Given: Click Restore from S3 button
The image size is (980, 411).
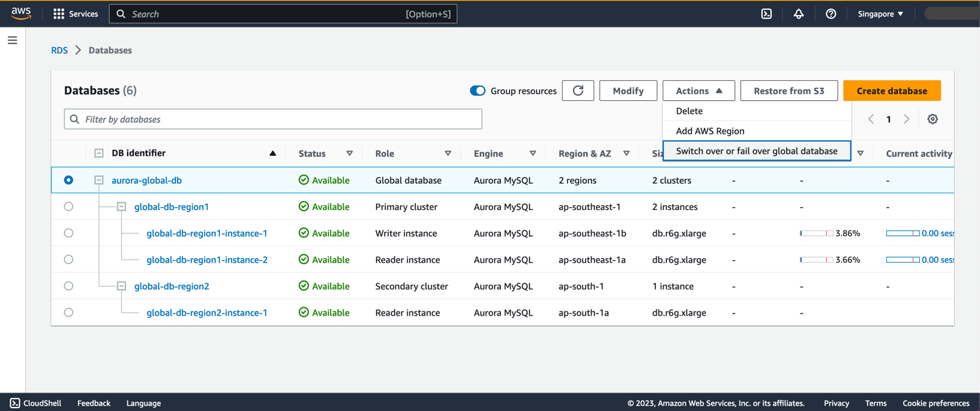Looking at the screenshot, I should click(789, 91).
